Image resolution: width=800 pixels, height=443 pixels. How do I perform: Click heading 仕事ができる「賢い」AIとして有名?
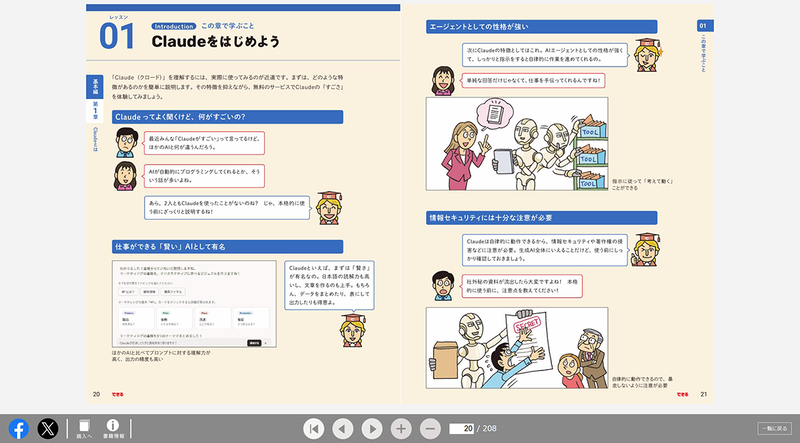(x=228, y=247)
